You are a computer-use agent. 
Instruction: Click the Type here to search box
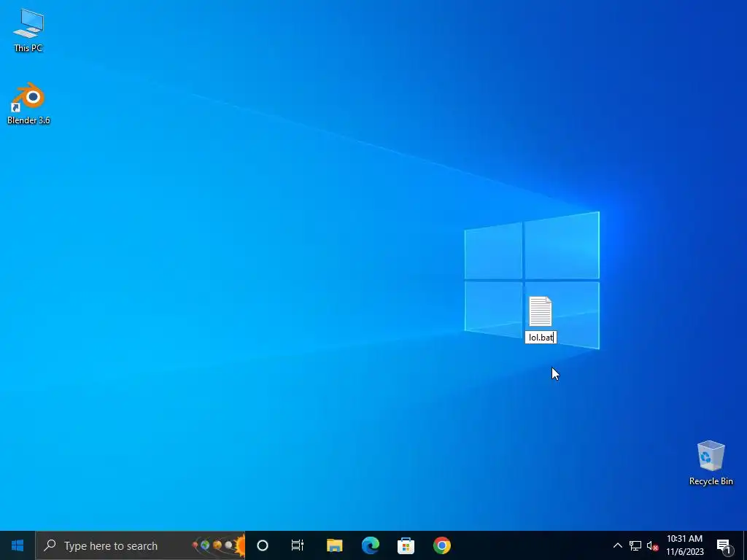pyautogui.click(x=141, y=545)
